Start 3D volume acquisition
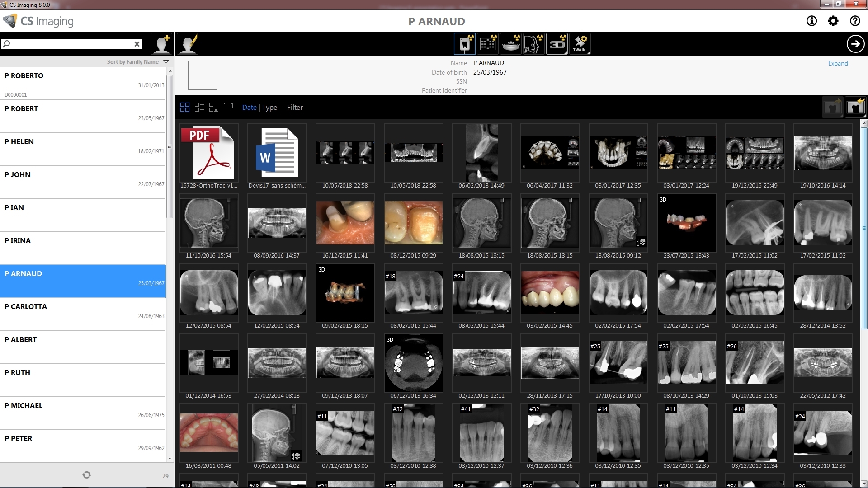Screen dimensions: 868x488 pyautogui.click(x=557, y=44)
